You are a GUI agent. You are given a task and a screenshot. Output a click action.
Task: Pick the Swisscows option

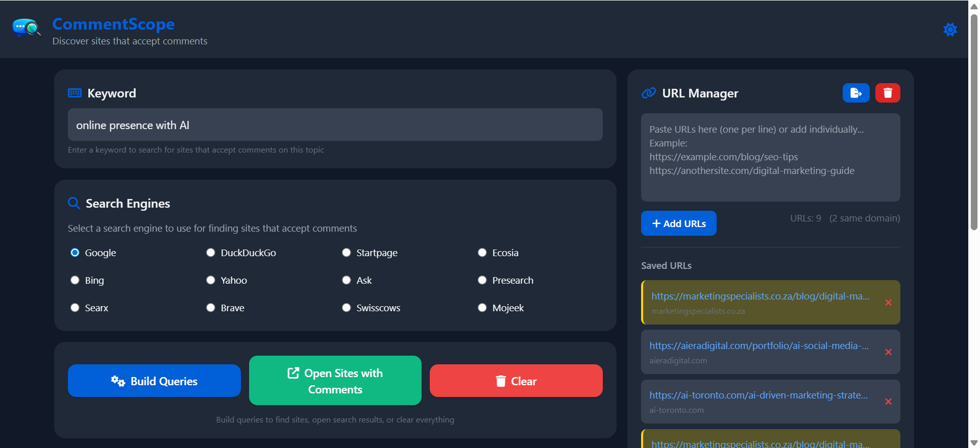(x=347, y=308)
